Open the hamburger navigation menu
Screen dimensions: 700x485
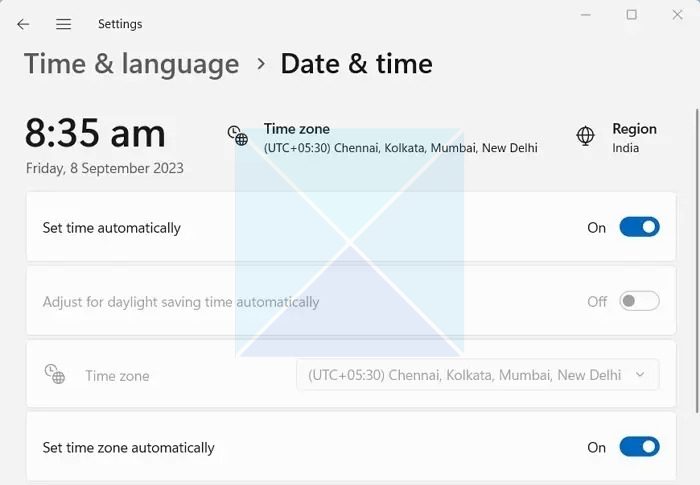pos(63,24)
